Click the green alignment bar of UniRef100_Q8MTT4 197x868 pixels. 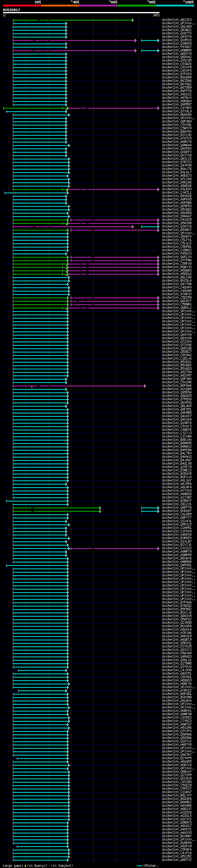[57, 508]
